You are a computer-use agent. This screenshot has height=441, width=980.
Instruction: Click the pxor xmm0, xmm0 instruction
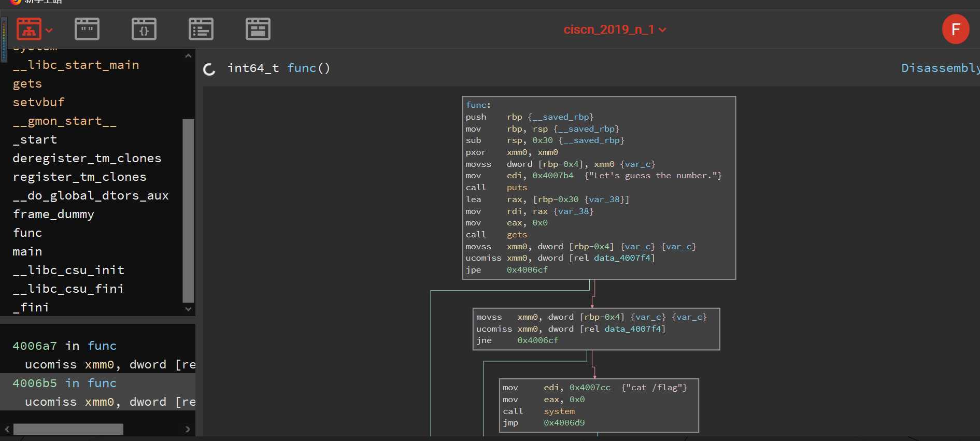click(x=512, y=152)
